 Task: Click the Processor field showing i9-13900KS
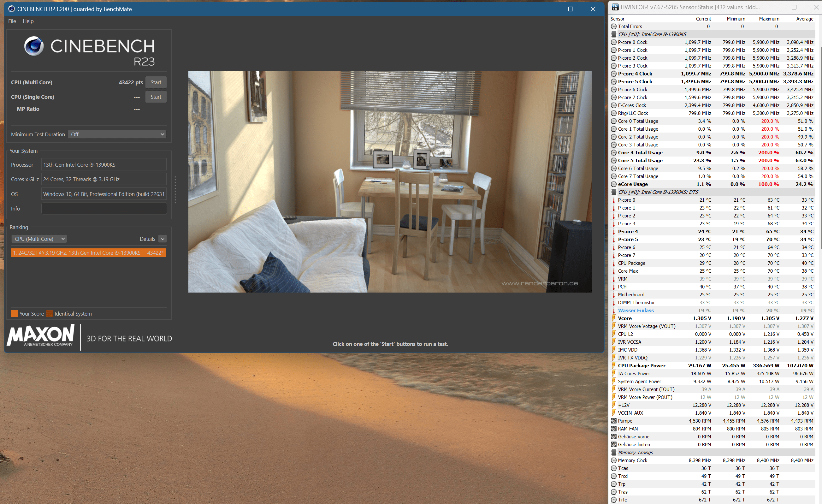coord(104,165)
